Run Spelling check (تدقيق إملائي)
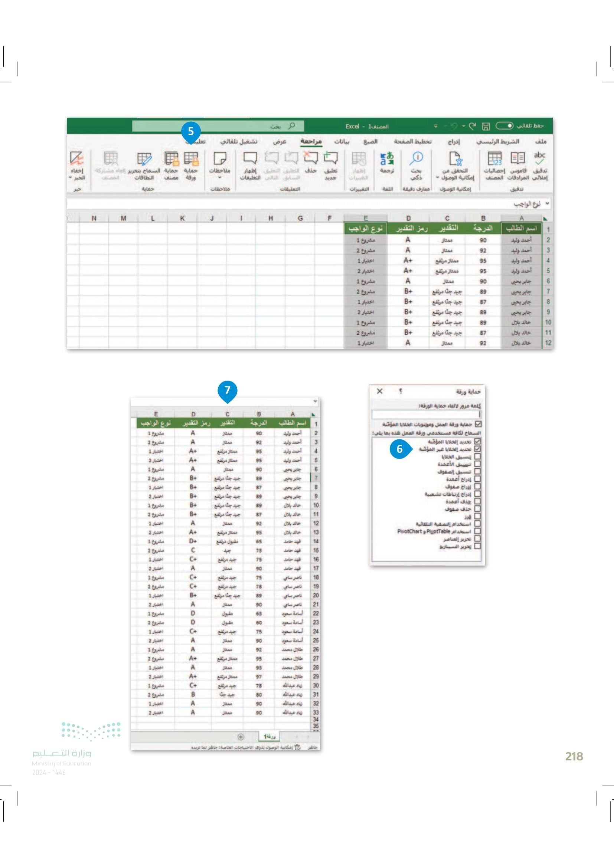The height and width of the screenshot is (868, 614). click(539, 159)
